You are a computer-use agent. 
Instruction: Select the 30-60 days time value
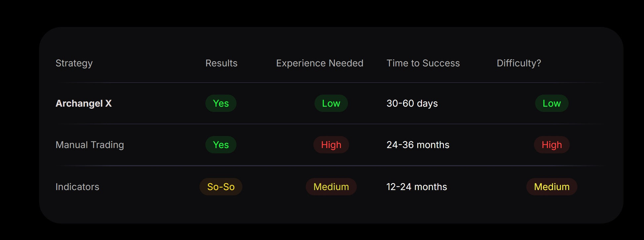click(412, 103)
